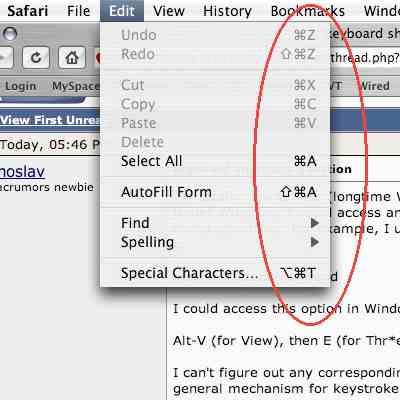Click the 'general mechanism for keystroke' line
This screenshot has height=400, width=400.
tap(286, 389)
